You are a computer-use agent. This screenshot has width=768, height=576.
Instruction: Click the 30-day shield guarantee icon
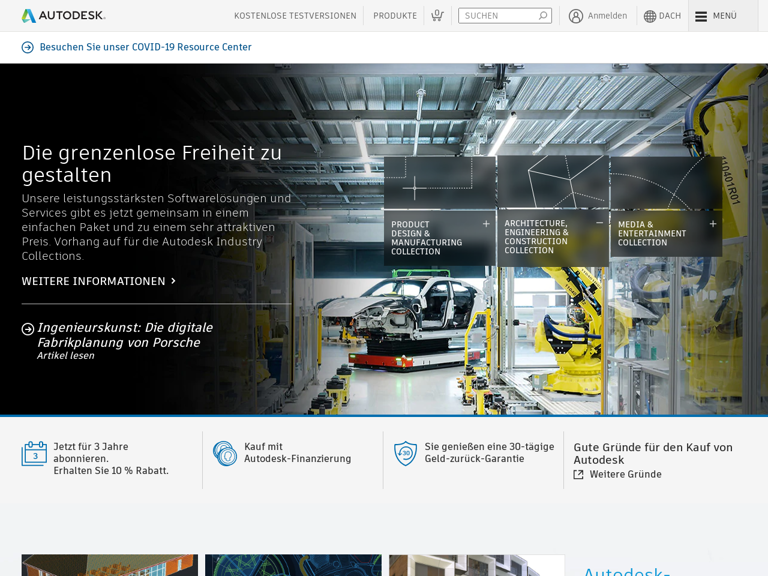(x=406, y=454)
